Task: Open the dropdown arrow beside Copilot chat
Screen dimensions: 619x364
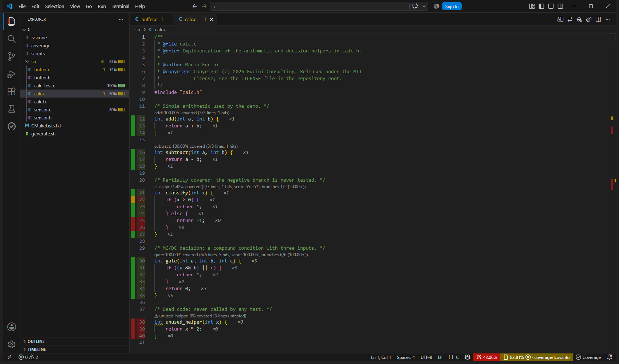Action: [424, 6]
